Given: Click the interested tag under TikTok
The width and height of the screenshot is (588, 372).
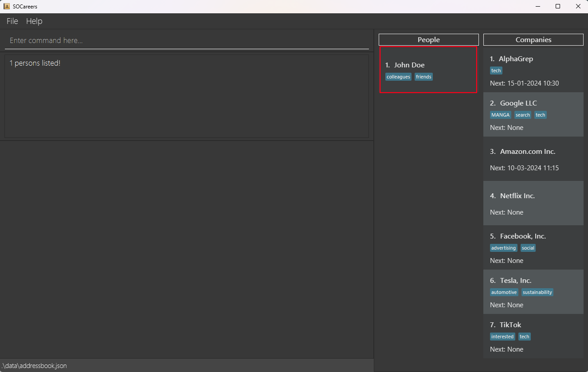Looking at the screenshot, I should point(502,337).
